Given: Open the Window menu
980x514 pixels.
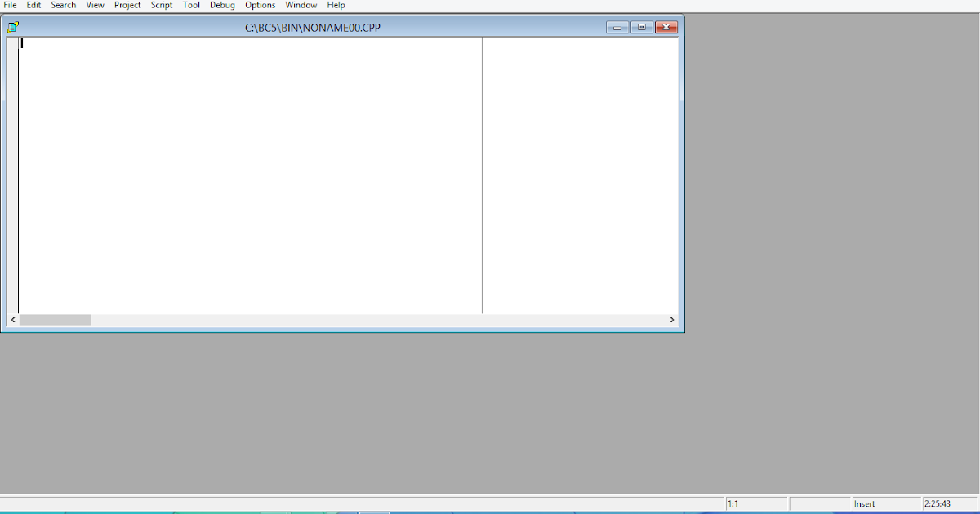Looking at the screenshot, I should pyautogui.click(x=301, y=5).
